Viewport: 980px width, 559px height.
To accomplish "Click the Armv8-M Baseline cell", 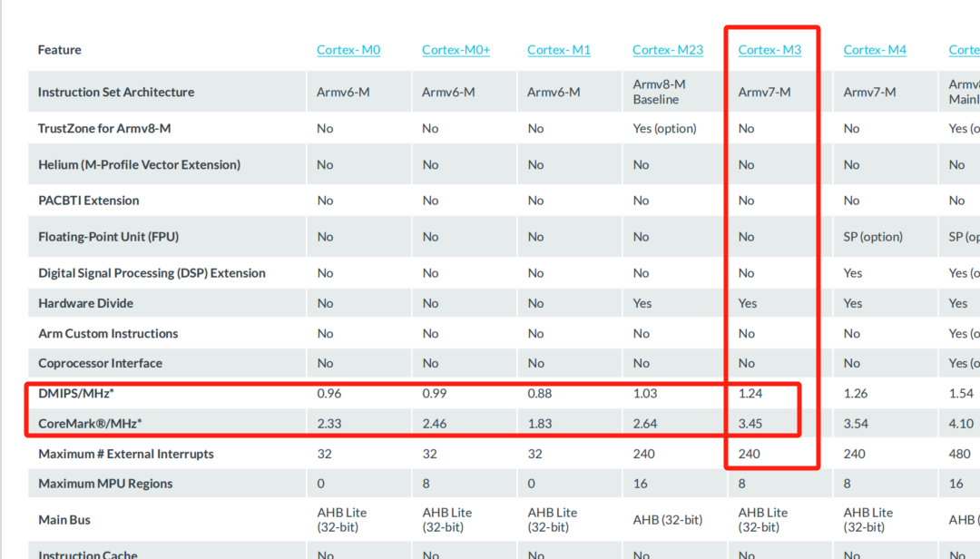I will pyautogui.click(x=660, y=92).
